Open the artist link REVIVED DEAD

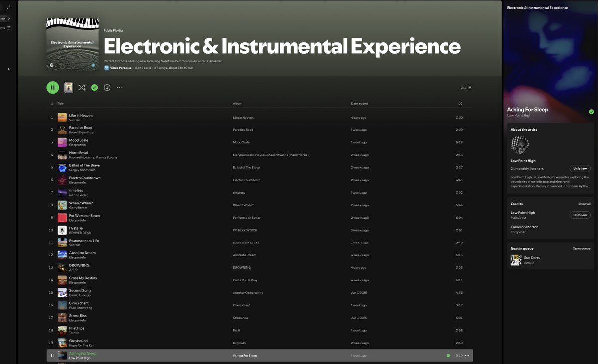coord(80,233)
